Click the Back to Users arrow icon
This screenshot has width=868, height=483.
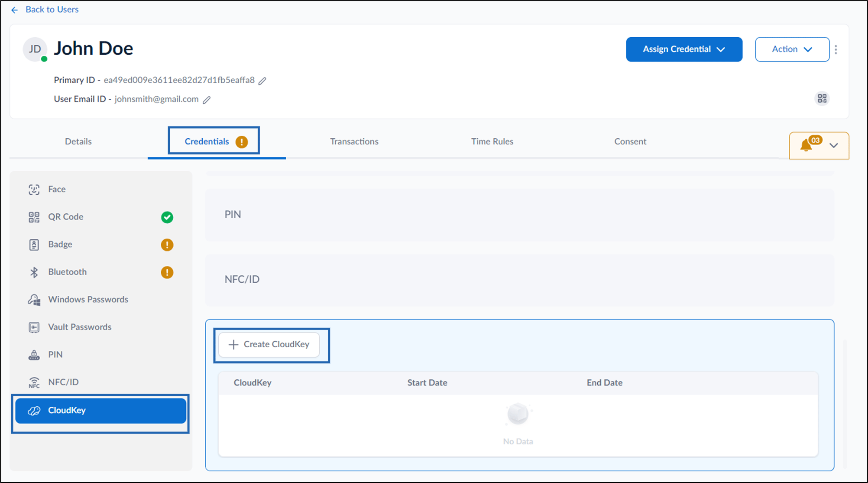15,10
